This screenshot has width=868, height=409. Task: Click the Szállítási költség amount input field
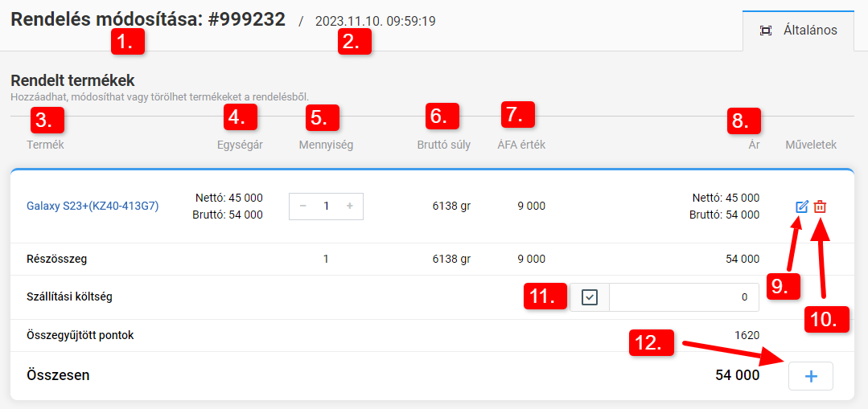point(685,297)
